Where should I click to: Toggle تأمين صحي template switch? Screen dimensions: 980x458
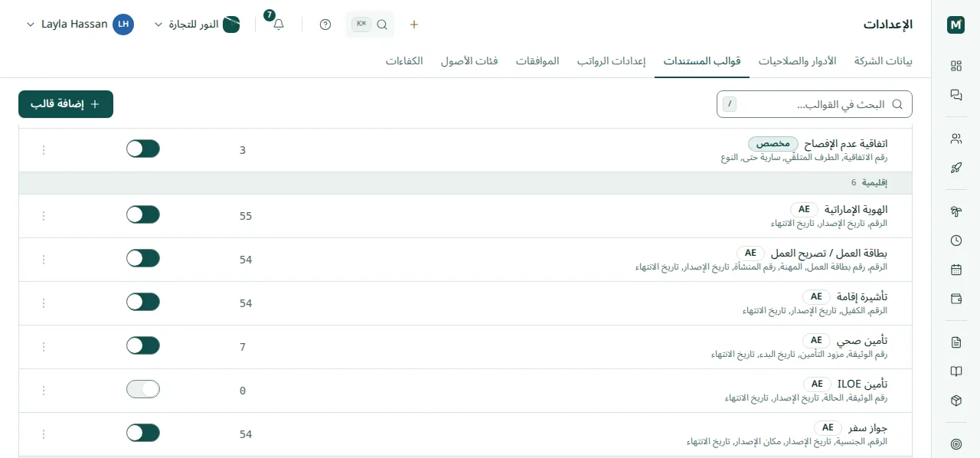pyautogui.click(x=143, y=345)
